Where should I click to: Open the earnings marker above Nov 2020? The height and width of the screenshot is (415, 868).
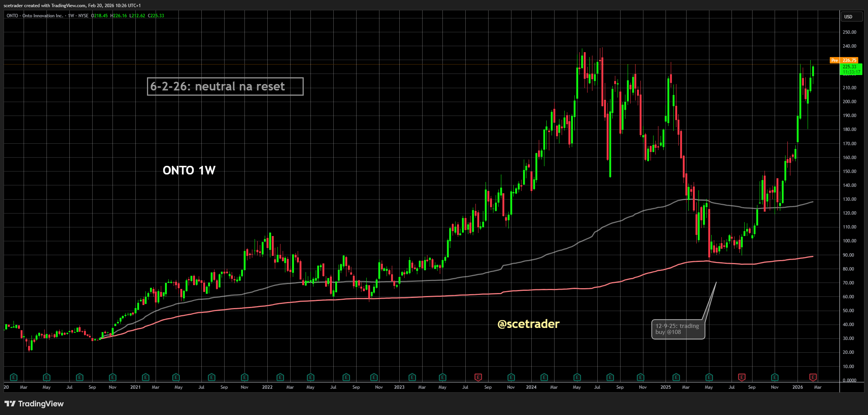tap(112, 377)
